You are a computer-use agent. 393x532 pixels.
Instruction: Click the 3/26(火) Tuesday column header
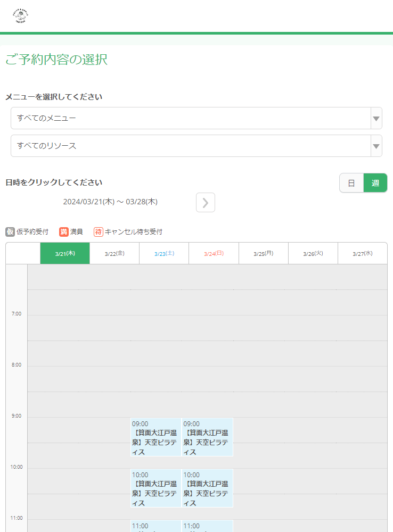click(313, 253)
